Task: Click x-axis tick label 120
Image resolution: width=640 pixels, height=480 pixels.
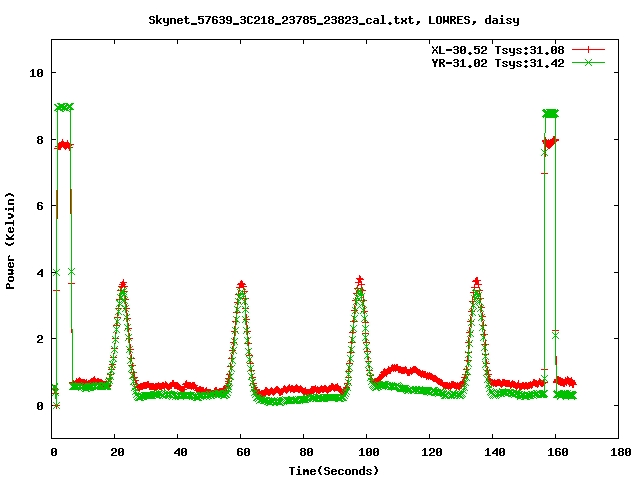Action: point(432,452)
